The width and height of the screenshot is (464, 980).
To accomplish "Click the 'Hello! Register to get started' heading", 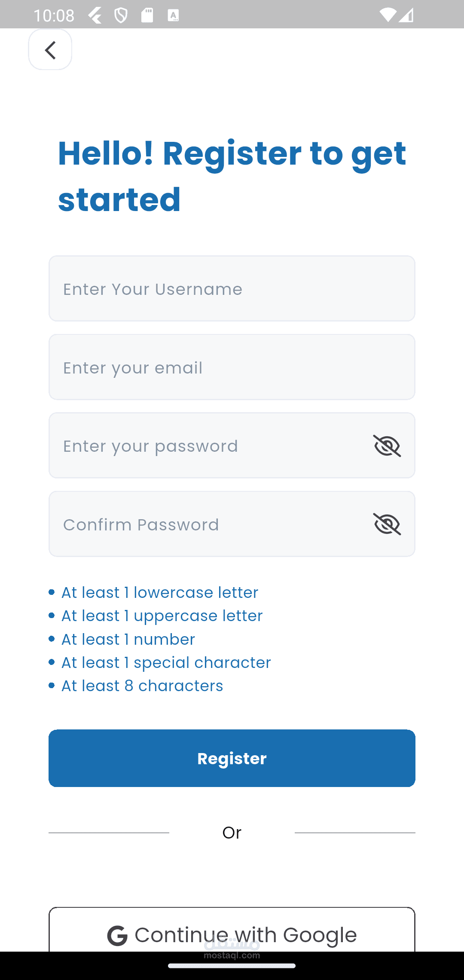I will (232, 176).
